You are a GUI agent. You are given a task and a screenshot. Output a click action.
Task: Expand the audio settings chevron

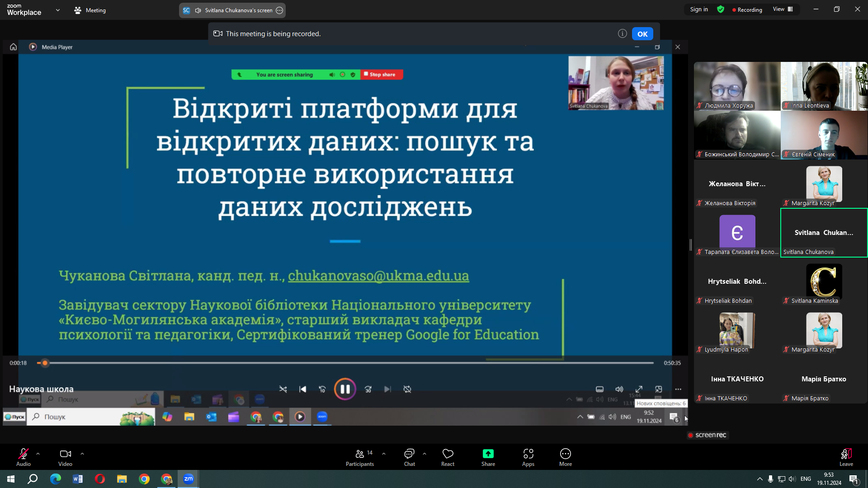click(38, 454)
